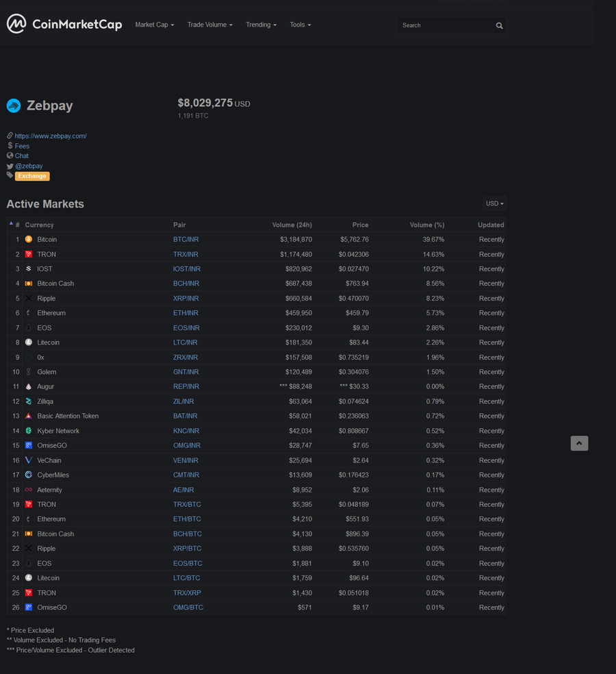Click the CyberMiles coin icon
Viewport: 616px width, 674px height.
click(28, 475)
